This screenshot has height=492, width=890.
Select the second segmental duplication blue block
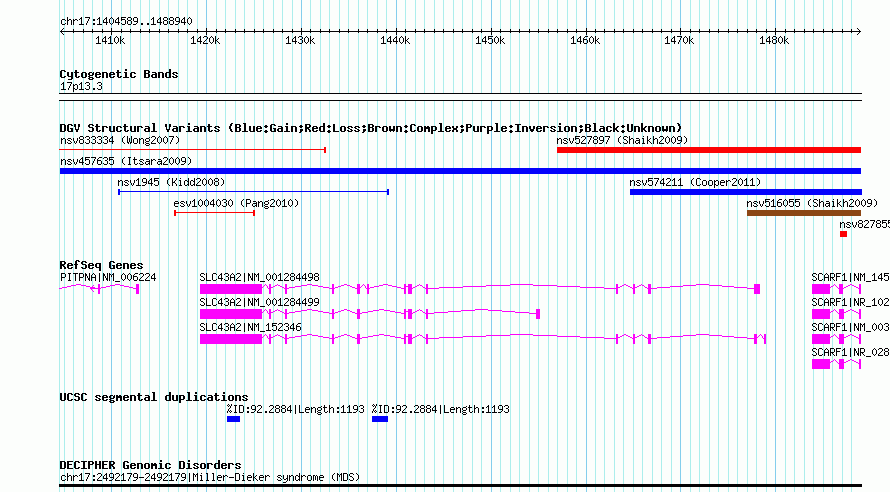click(x=380, y=419)
